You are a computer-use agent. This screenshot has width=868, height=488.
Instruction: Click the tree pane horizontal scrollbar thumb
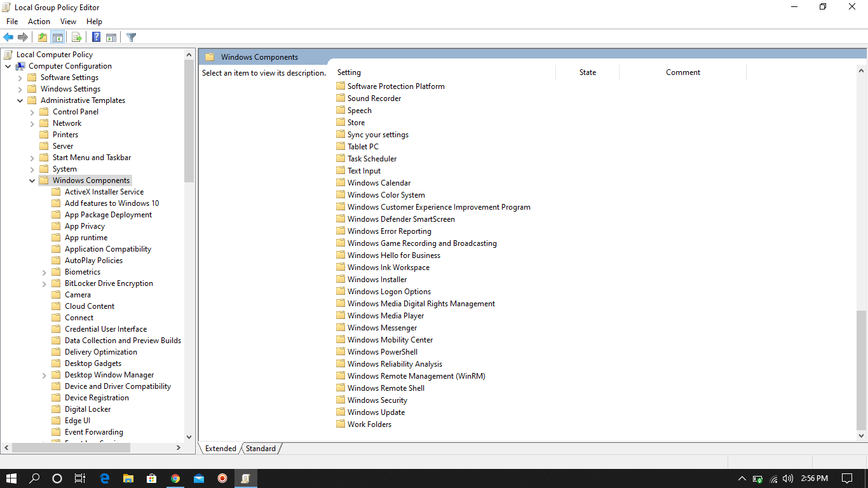click(71, 448)
